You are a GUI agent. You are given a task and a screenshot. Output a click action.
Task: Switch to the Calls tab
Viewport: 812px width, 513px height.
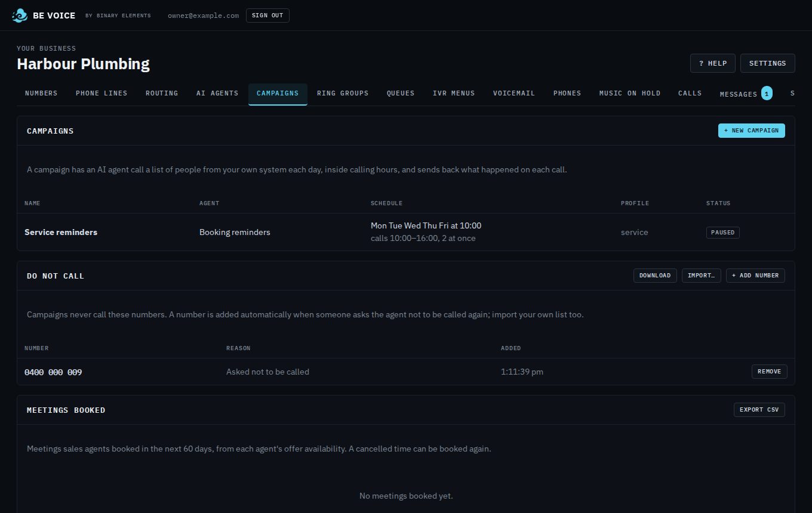tap(690, 94)
